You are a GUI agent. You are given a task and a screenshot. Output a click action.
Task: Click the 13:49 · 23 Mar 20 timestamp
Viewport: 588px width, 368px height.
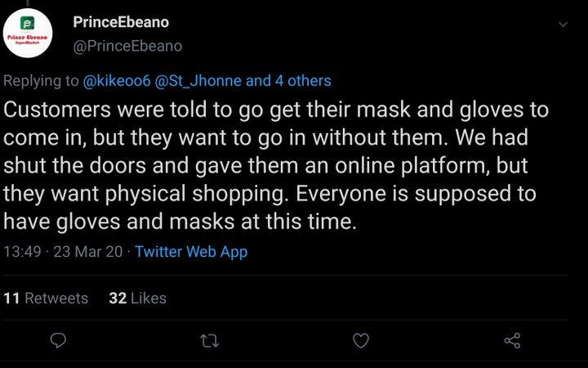(x=63, y=252)
